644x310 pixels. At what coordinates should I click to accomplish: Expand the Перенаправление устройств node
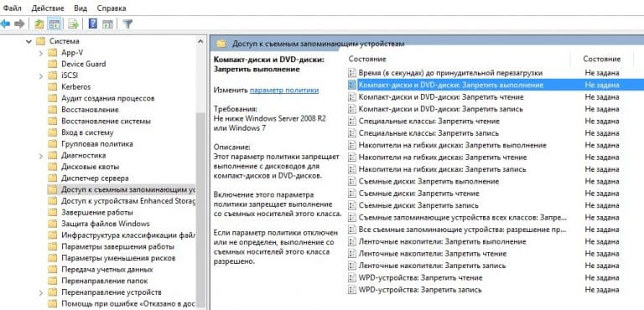pyautogui.click(x=40, y=292)
